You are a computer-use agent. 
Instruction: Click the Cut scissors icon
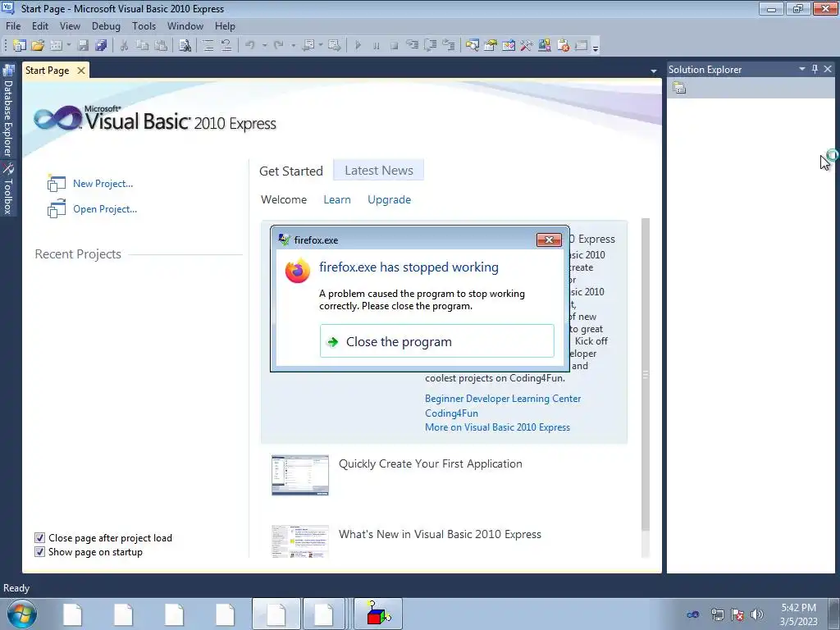(125, 46)
